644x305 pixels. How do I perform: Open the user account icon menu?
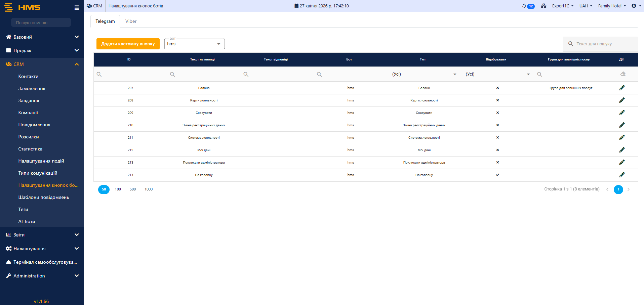point(636,6)
